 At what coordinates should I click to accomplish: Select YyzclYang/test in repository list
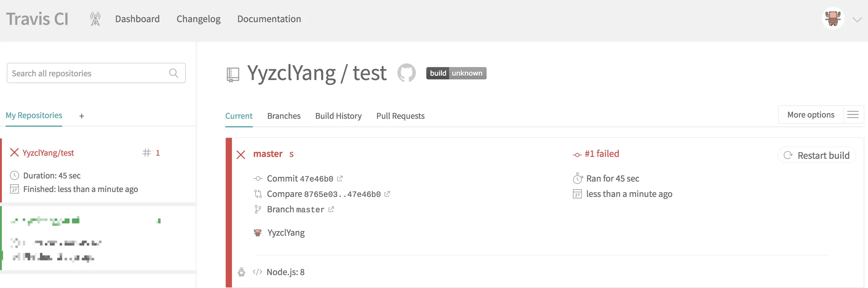[x=48, y=153]
